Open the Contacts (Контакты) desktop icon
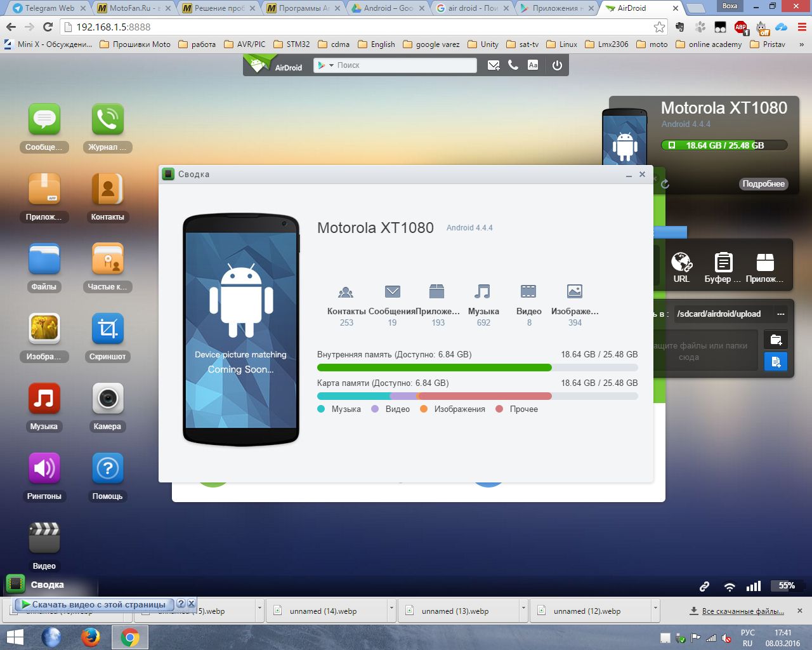The width and height of the screenshot is (812, 650). pos(107,189)
